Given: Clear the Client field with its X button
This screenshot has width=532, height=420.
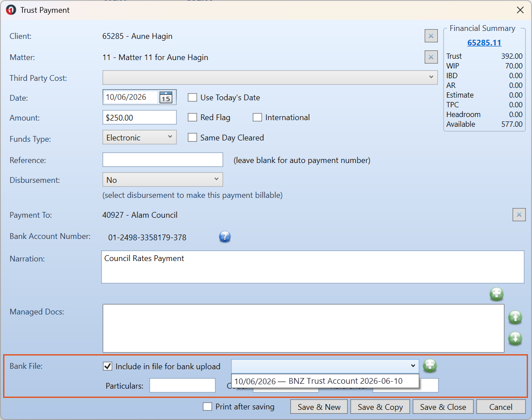Looking at the screenshot, I should point(431,36).
